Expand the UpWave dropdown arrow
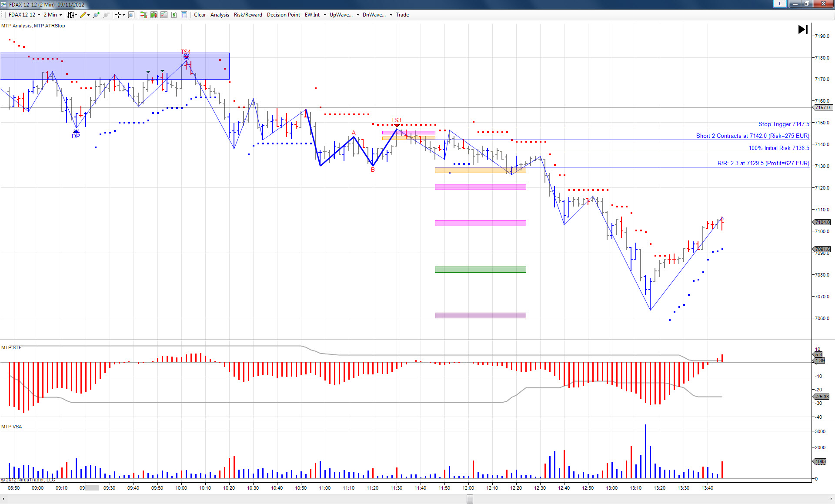 [x=358, y=15]
